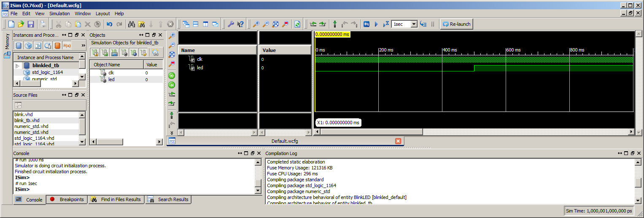The height and width of the screenshot is (218, 644).
Task: Open the Simulation menu
Action: point(59,14)
